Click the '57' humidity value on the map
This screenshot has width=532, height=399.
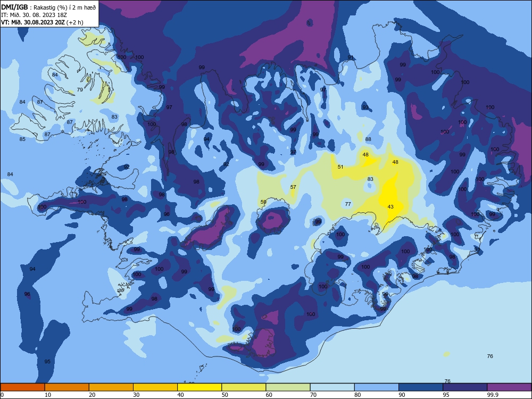[293, 187]
